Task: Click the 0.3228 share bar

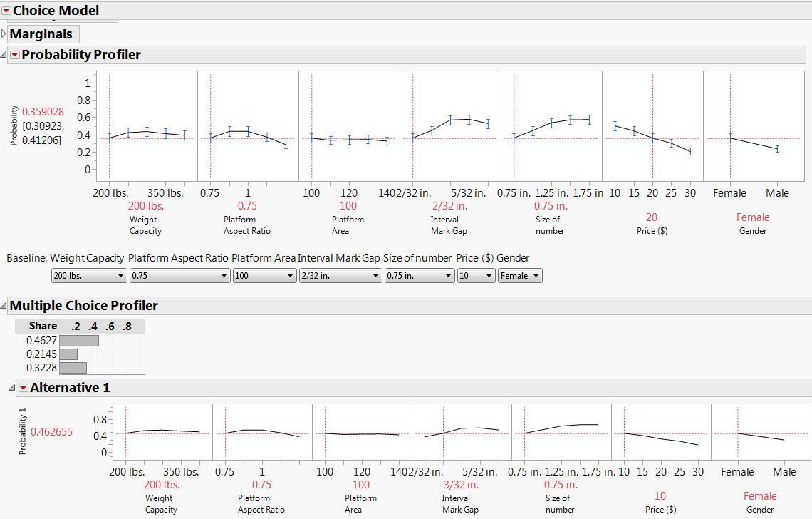Action: point(73,368)
